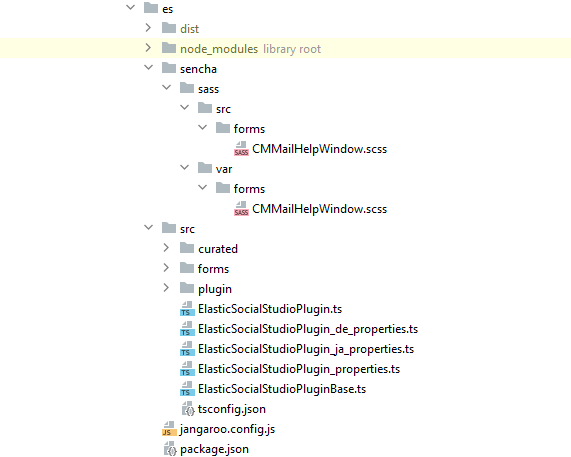Select src label under sass
571x457 pixels.
point(223,109)
